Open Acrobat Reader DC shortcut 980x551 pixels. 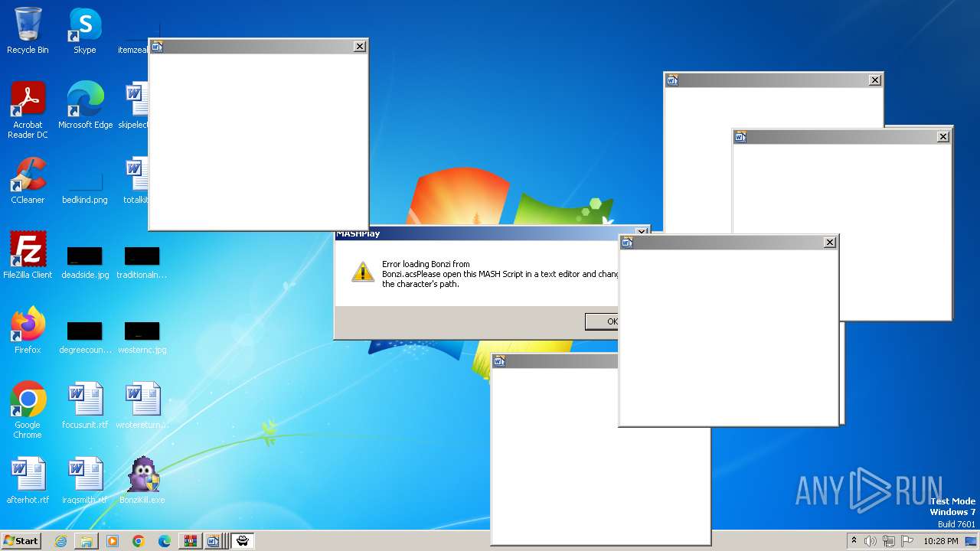tap(28, 110)
